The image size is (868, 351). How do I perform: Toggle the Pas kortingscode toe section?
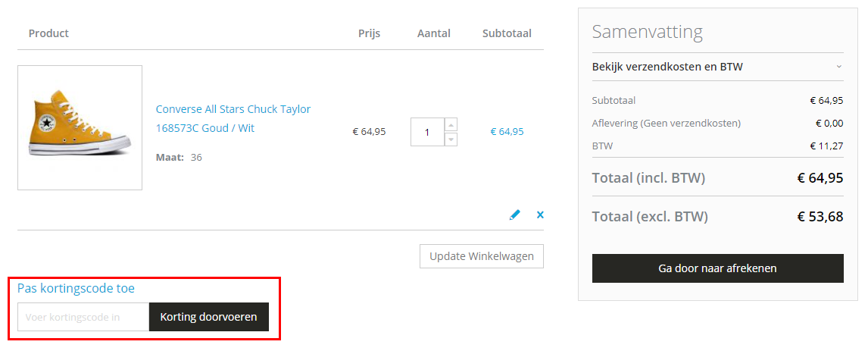point(76,288)
